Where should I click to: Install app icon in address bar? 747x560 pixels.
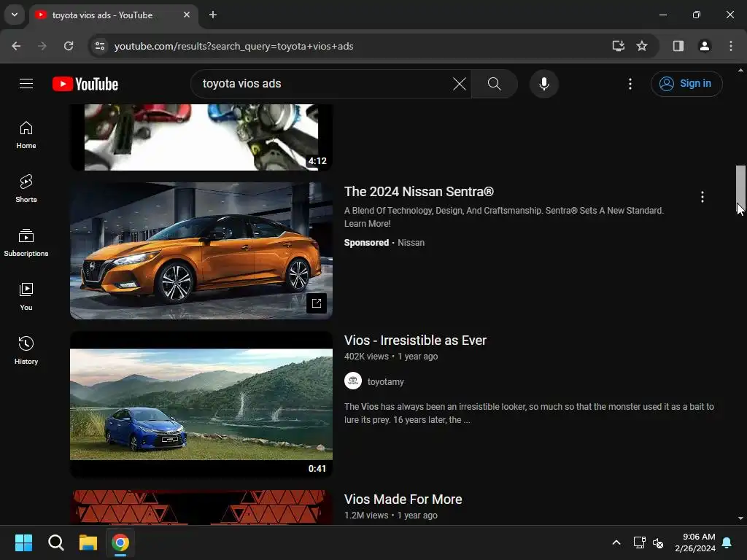618,46
